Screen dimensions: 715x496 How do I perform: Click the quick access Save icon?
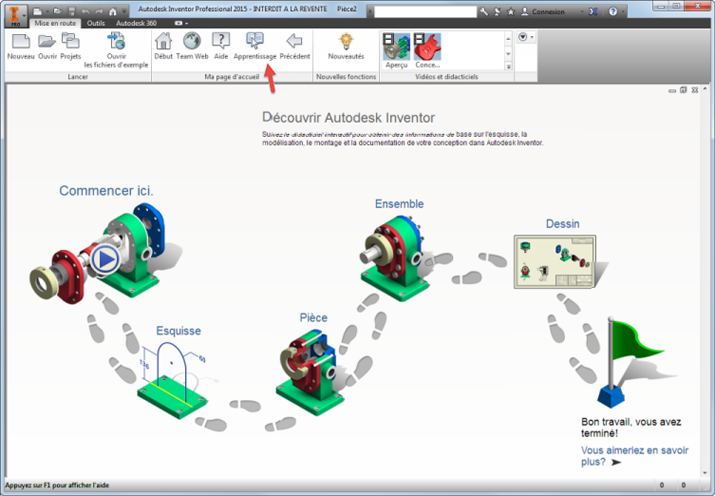click(72, 11)
